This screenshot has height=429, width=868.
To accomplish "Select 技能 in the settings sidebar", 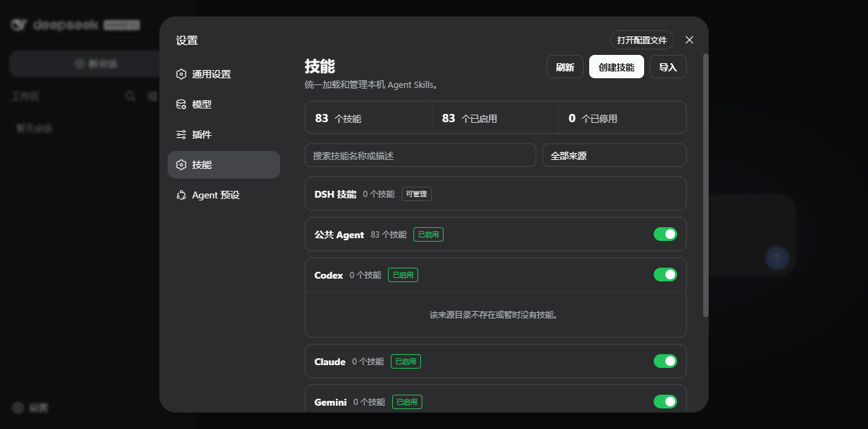I will 224,165.
